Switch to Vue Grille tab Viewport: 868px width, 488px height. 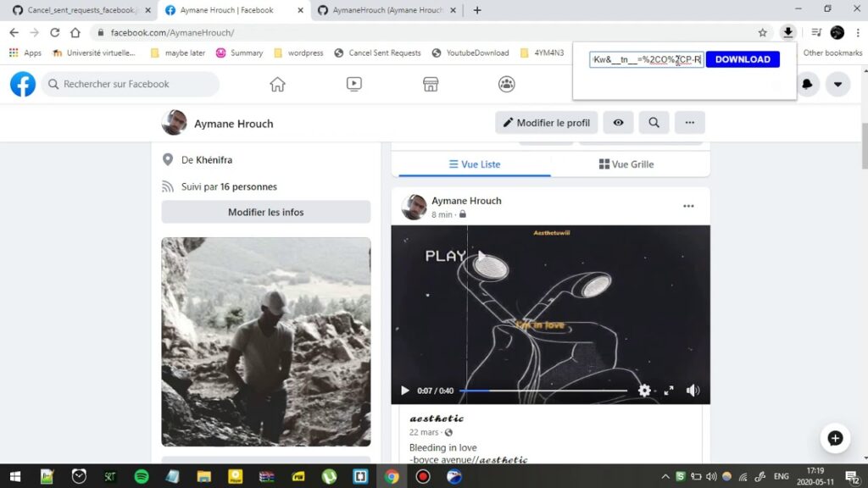626,164
